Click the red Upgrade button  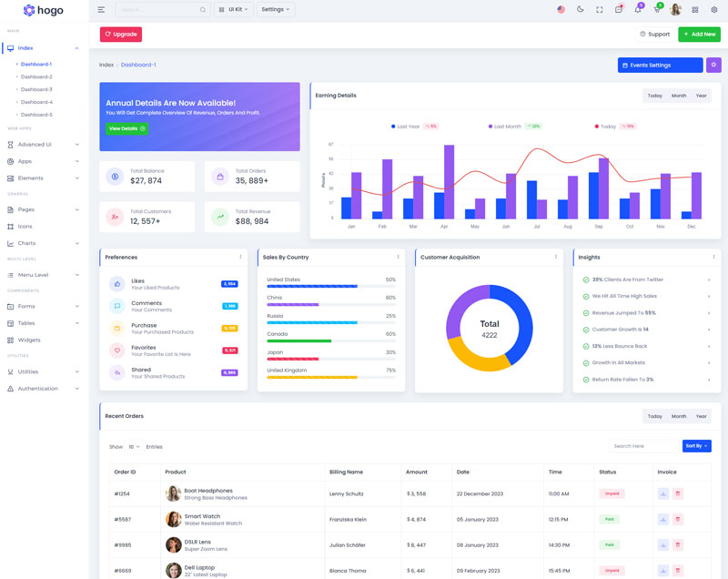tap(121, 35)
